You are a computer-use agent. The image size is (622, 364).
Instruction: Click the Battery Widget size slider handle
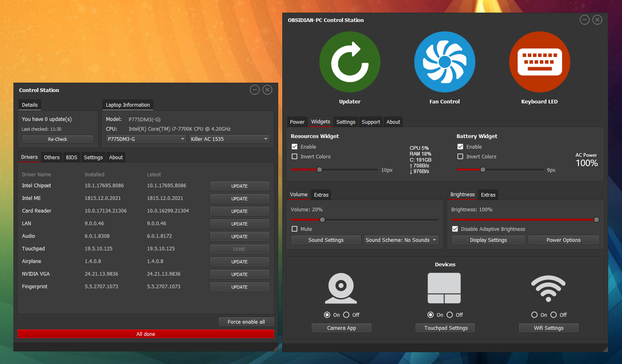tap(483, 169)
